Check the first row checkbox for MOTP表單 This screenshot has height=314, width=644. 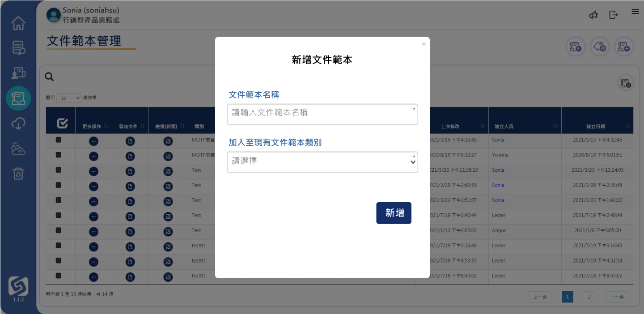59,140
